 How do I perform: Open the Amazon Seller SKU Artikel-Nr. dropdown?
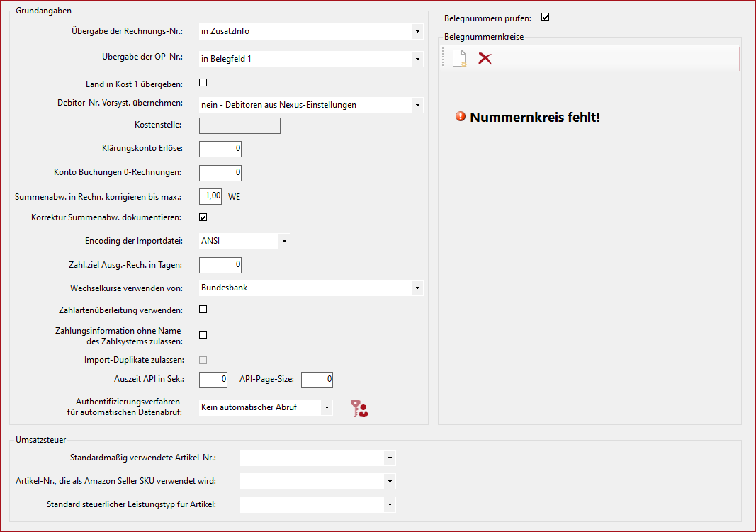[x=389, y=482]
